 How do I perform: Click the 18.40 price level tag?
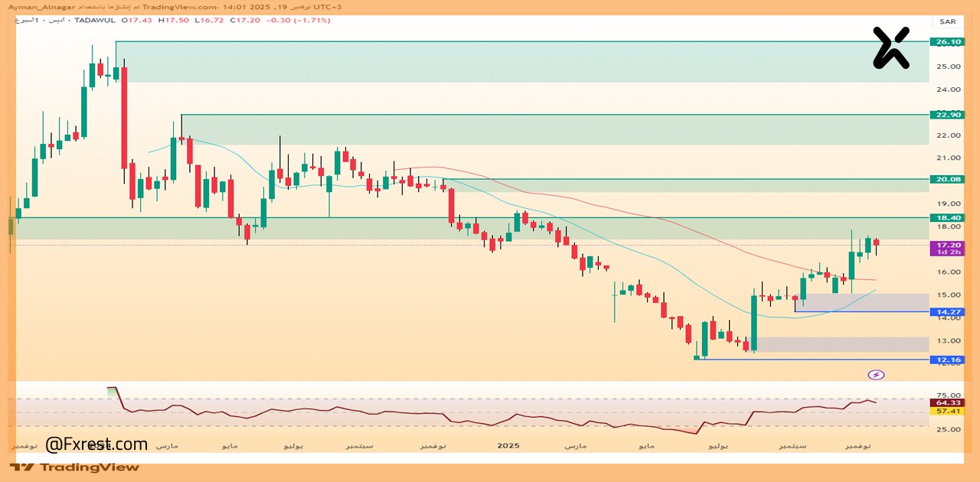tap(946, 218)
